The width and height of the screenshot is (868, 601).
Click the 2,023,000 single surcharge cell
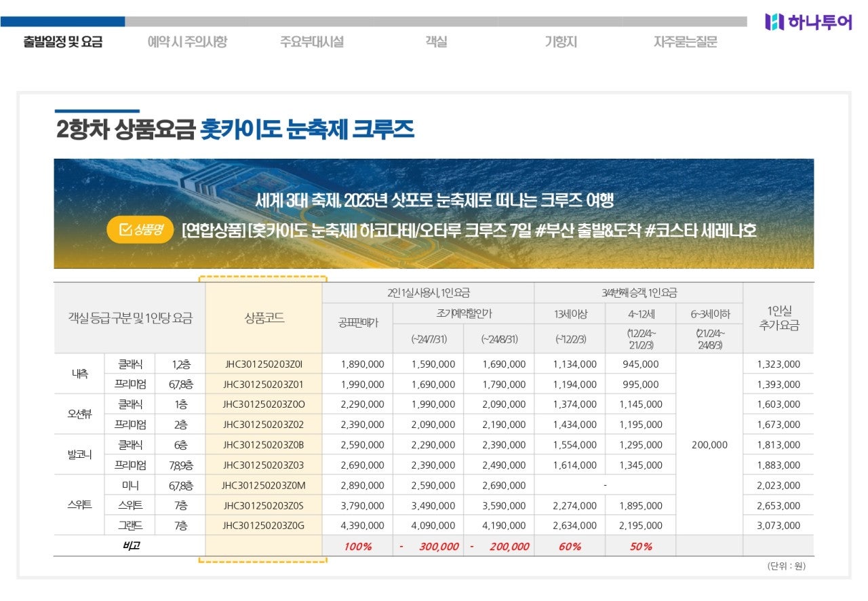tap(778, 486)
